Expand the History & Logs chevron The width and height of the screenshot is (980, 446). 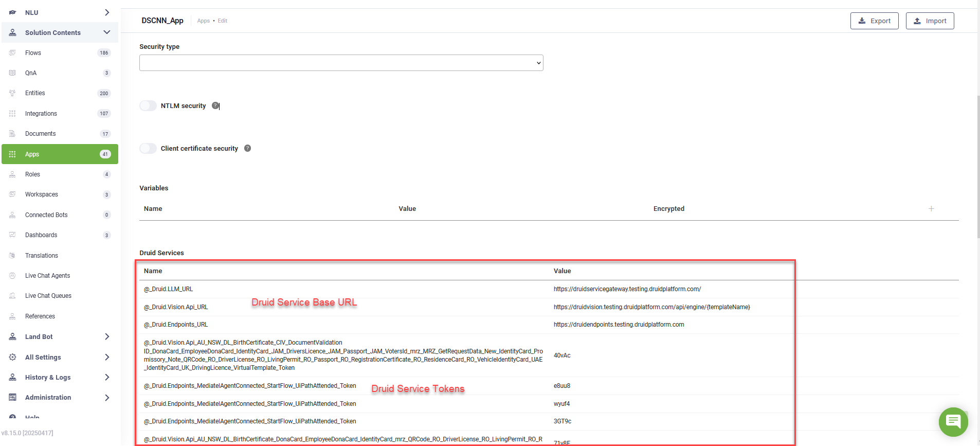tap(107, 377)
